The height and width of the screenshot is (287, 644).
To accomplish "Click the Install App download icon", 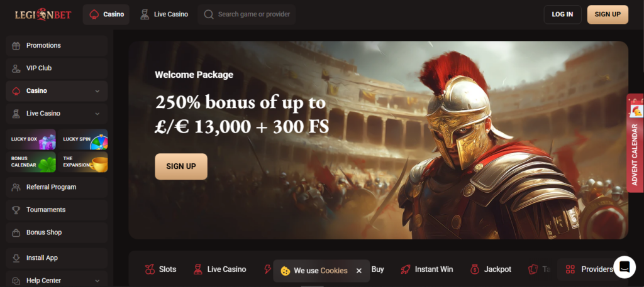I will click(16, 258).
